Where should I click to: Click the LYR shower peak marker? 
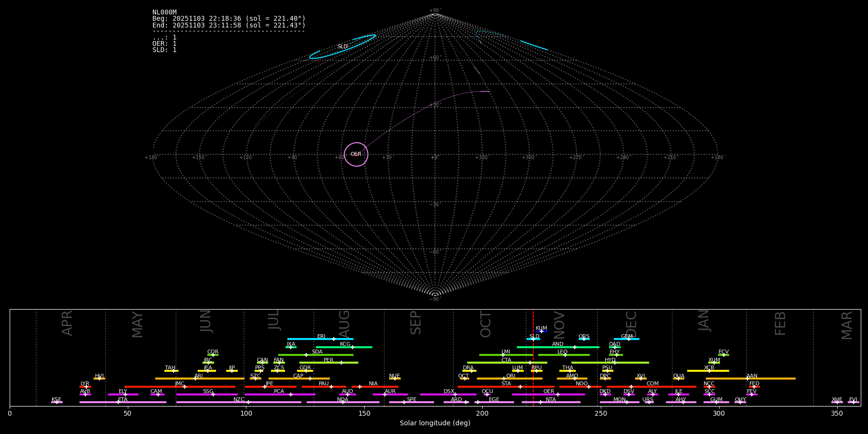pos(86,387)
